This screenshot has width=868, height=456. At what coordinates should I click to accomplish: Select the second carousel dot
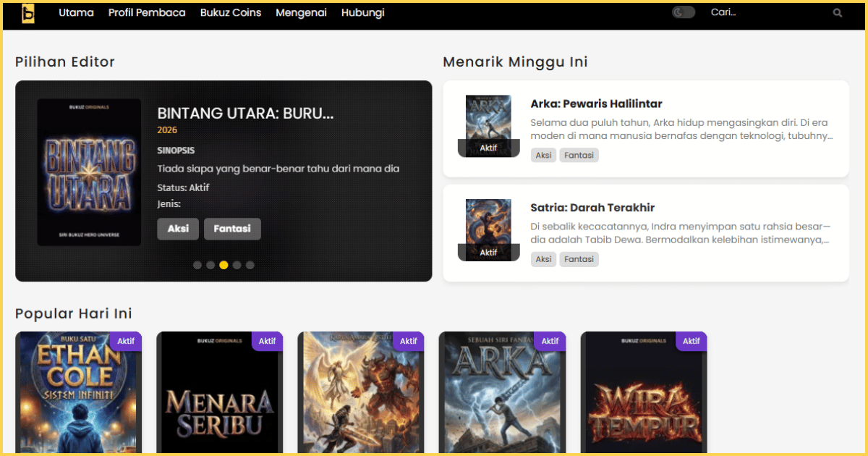(x=210, y=265)
